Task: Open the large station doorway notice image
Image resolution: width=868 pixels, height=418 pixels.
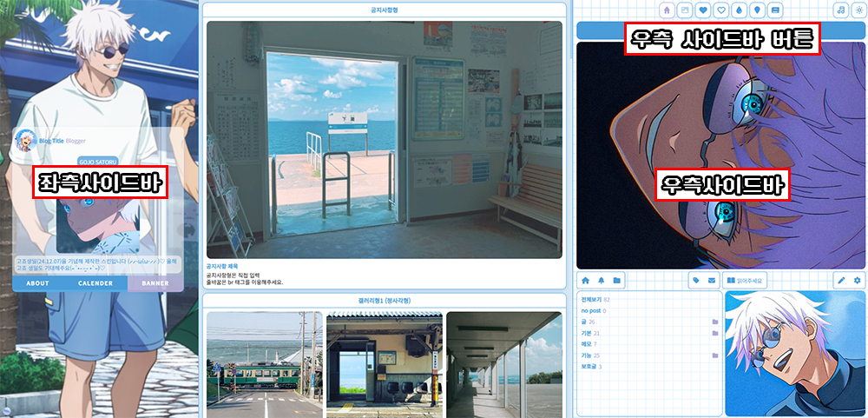Action: (385, 140)
